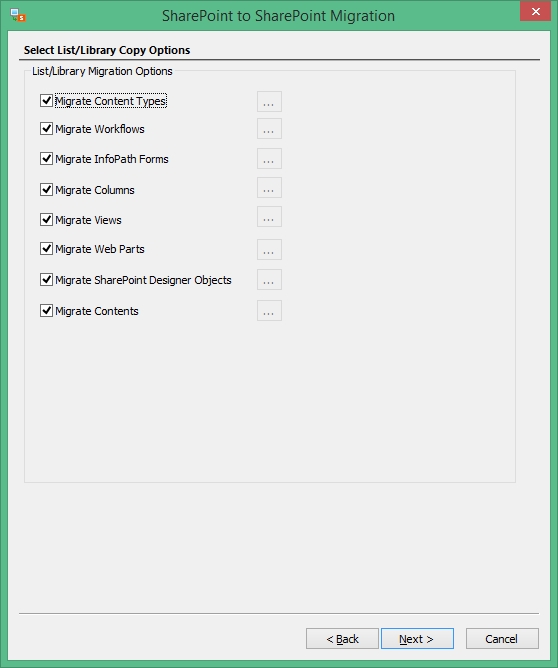Viewport: 558px width, 668px height.
Task: Disable Migrate InfoPath Forms option
Action: click(x=46, y=159)
